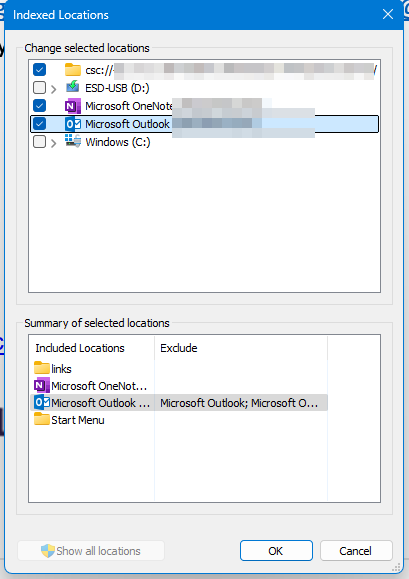The width and height of the screenshot is (409, 579).
Task: Close the Indexed Locations dialog
Action: click(388, 14)
